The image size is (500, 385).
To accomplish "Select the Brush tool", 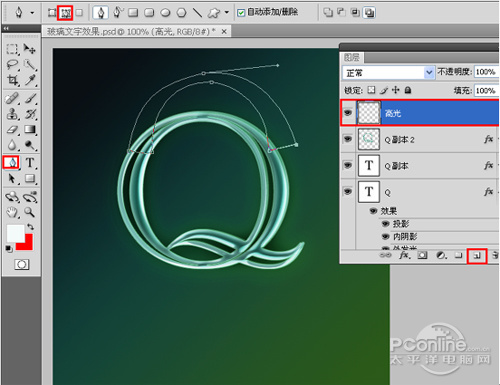I will 30,99.
